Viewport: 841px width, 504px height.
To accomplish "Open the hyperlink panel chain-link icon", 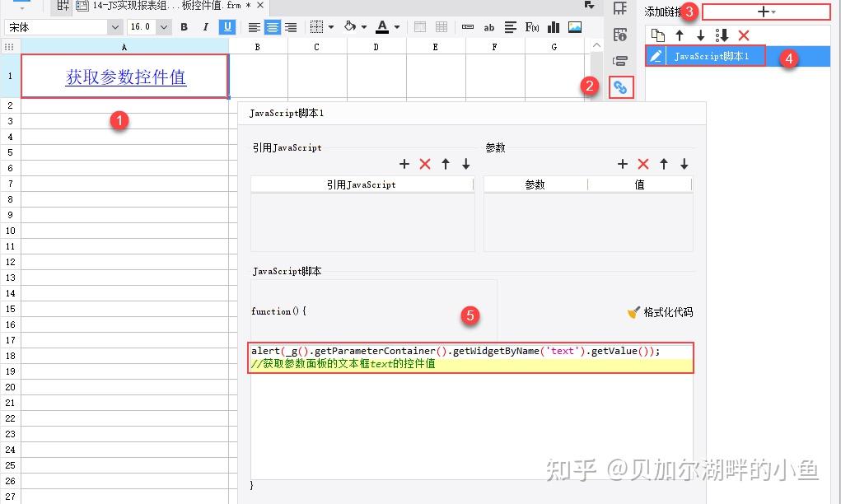I will click(x=620, y=87).
